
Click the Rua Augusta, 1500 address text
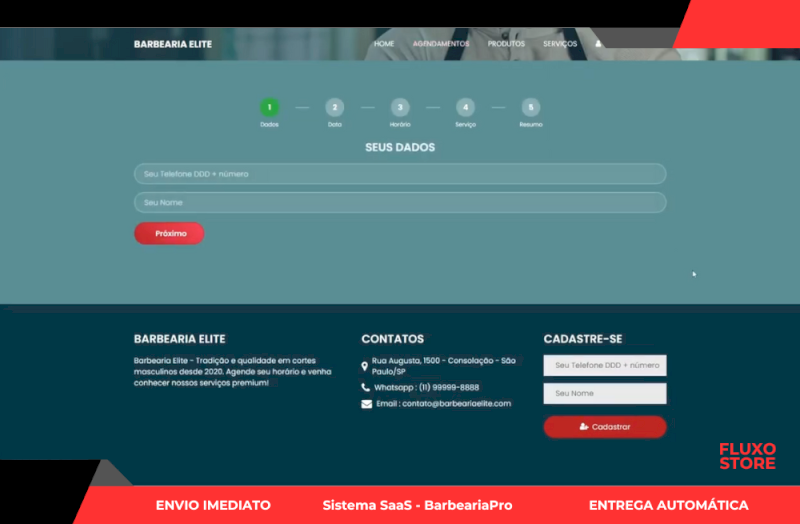tap(443, 366)
